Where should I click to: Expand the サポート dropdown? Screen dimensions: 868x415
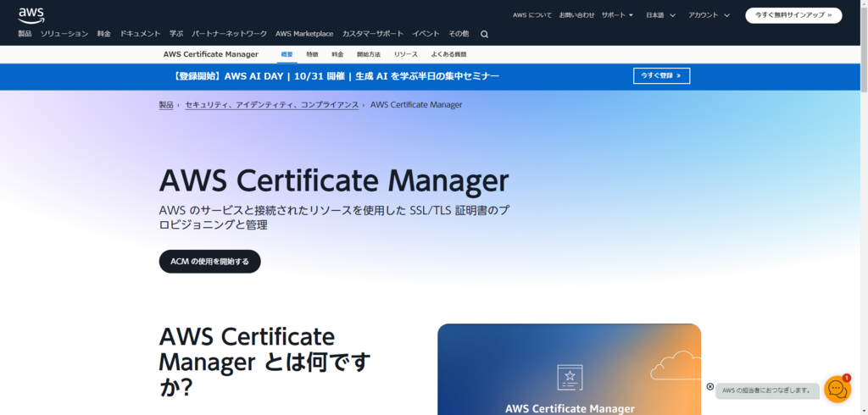point(617,15)
